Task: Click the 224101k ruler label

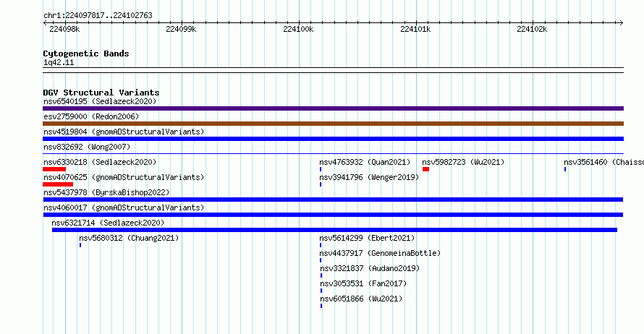Action: click(x=415, y=29)
